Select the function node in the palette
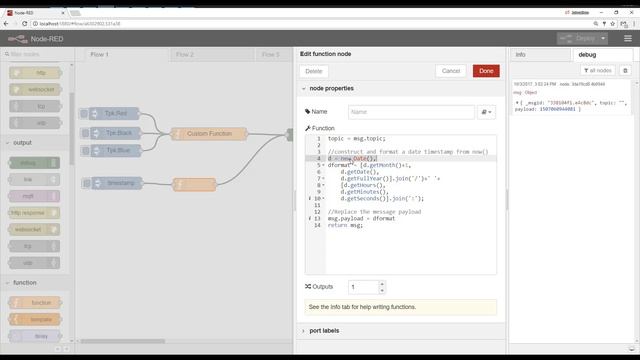 pos(36,302)
